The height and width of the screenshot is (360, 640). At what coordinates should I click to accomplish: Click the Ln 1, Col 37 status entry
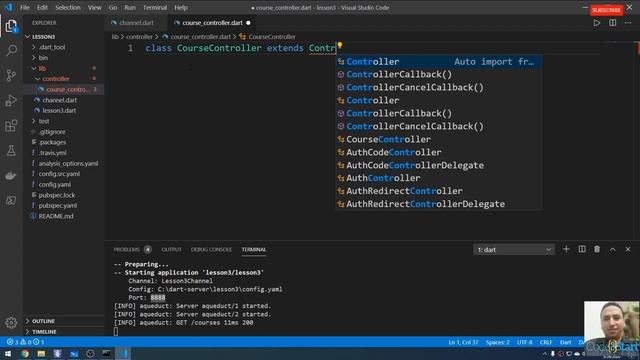463,342
